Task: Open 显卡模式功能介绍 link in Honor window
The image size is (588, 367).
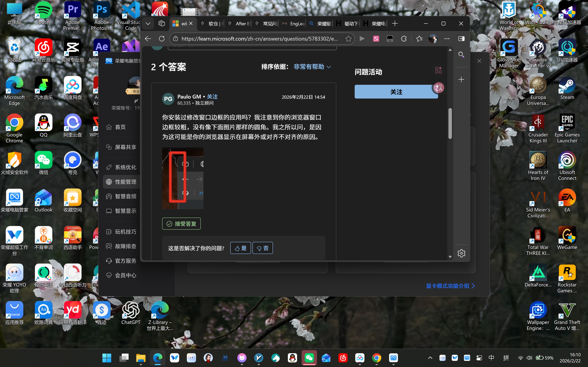Action: point(450,286)
